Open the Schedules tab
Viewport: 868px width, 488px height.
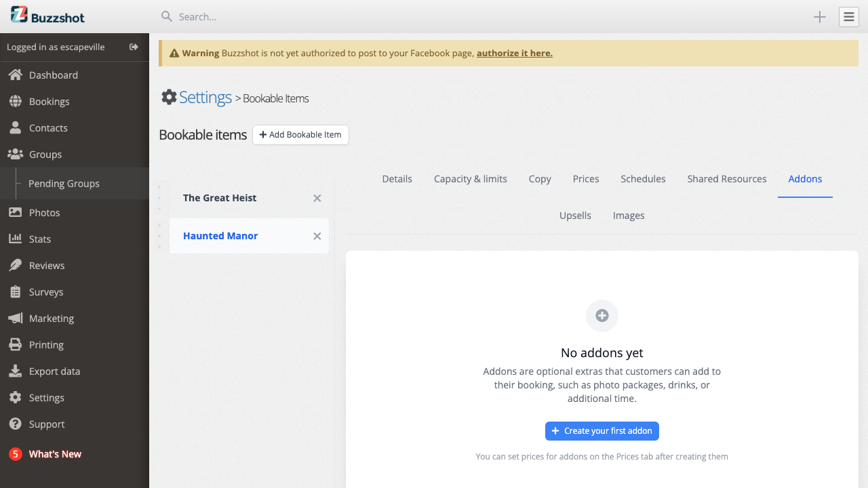tap(643, 179)
